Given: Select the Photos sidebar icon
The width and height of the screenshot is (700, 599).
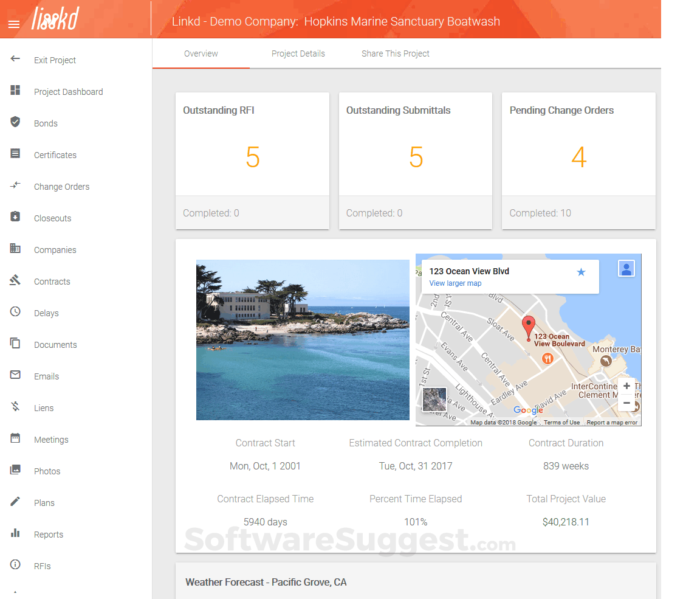Looking at the screenshot, I should click(15, 471).
